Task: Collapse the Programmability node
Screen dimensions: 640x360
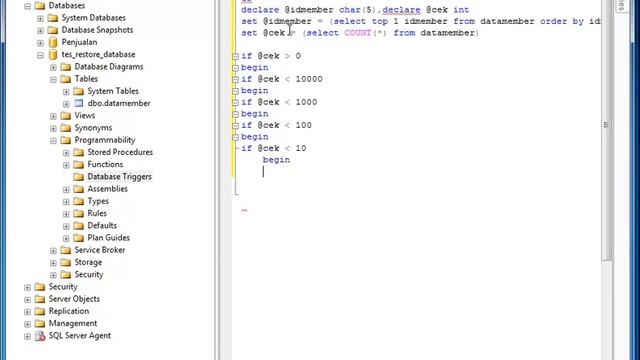Action: (x=53, y=141)
